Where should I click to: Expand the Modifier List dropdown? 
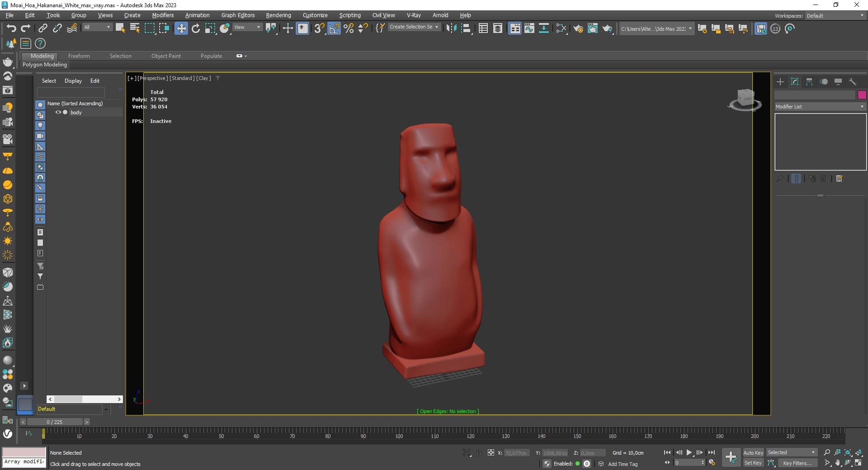(820, 107)
